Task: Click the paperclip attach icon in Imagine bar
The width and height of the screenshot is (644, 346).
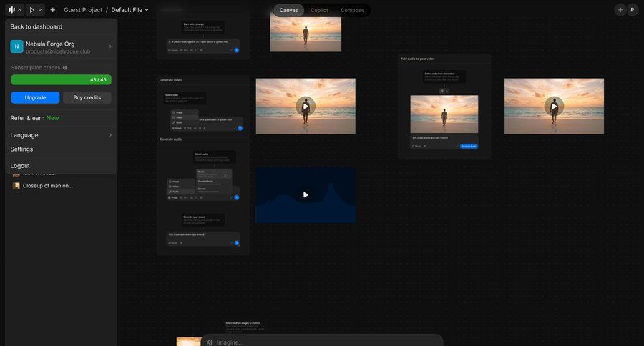Action: [210, 342]
